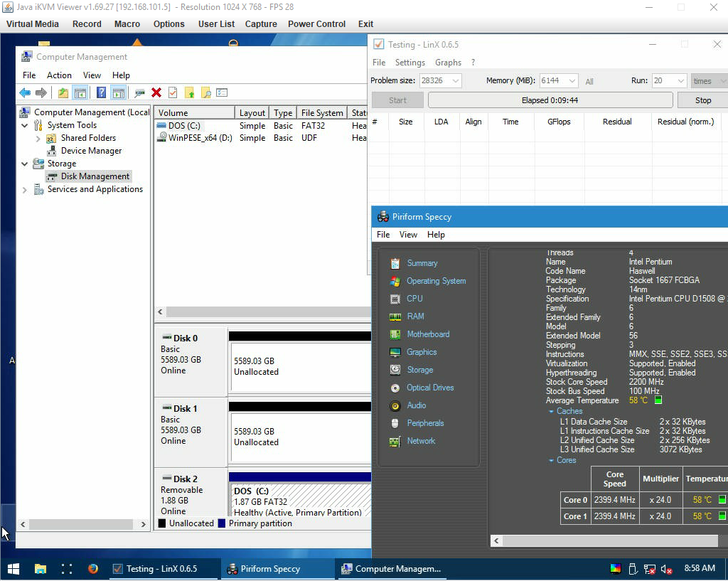The width and height of the screenshot is (728, 581).
Task: Click the LinX elapsed time progress bar
Action: point(550,100)
